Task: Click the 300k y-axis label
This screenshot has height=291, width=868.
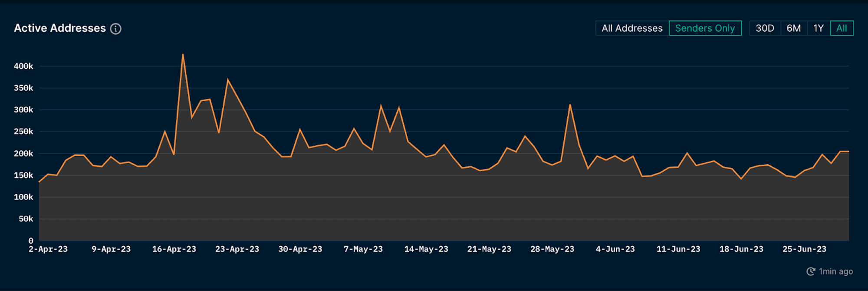Action: (x=23, y=110)
